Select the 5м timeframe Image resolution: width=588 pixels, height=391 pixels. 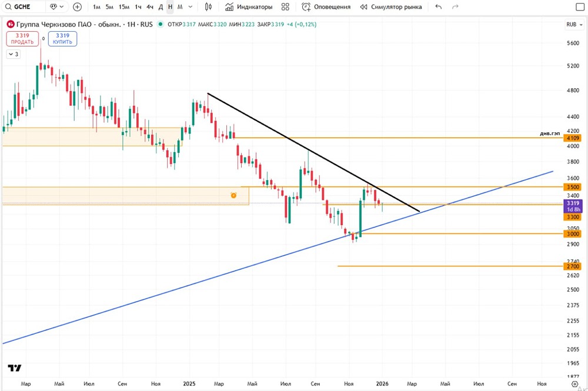pyautogui.click(x=109, y=6)
